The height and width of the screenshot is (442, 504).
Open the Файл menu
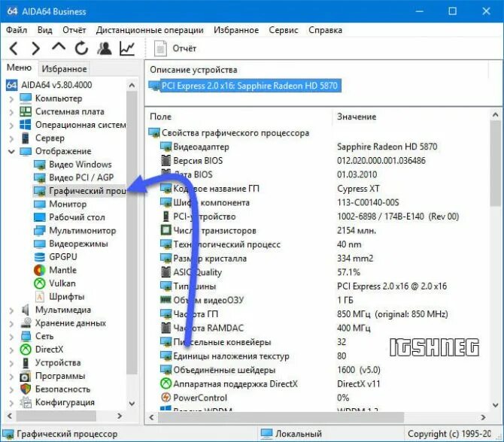coord(17,30)
